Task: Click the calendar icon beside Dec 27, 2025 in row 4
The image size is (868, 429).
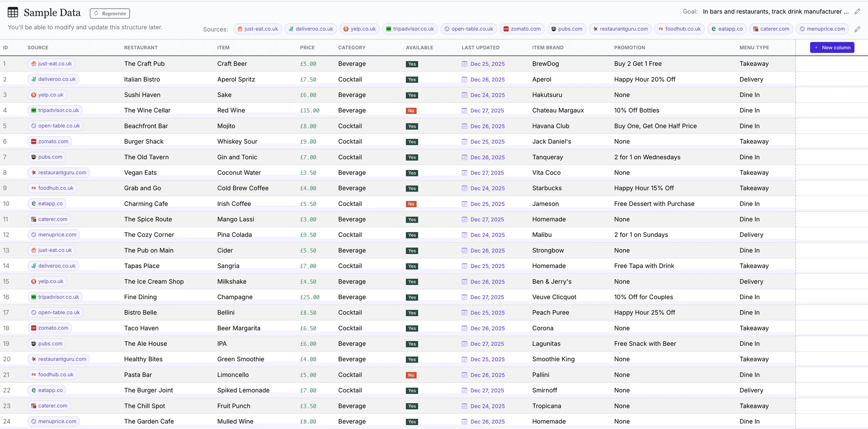Action: 464,111
